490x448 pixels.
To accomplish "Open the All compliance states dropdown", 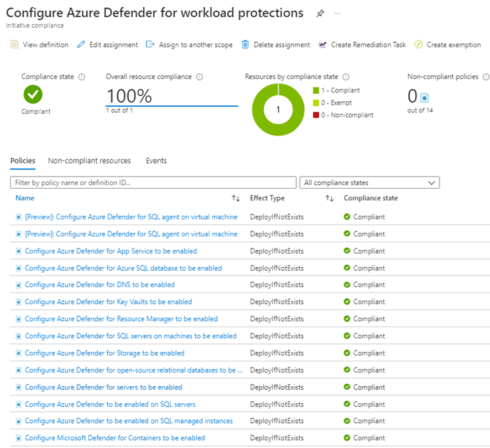I will (x=370, y=183).
